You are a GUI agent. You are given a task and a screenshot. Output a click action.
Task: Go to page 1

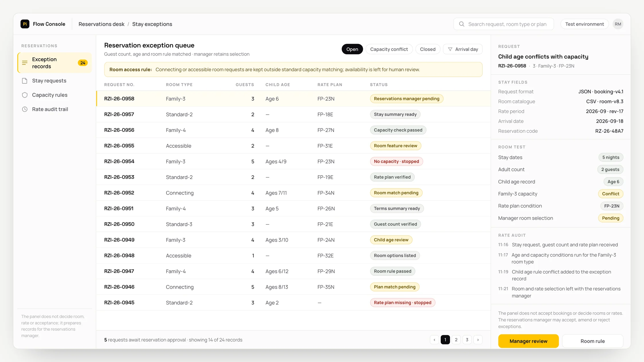click(x=445, y=340)
